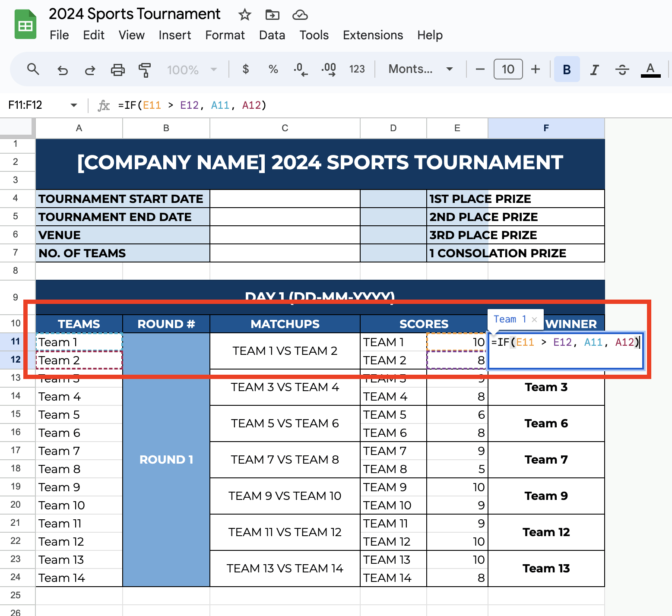Toggle italic formatting button

(594, 69)
